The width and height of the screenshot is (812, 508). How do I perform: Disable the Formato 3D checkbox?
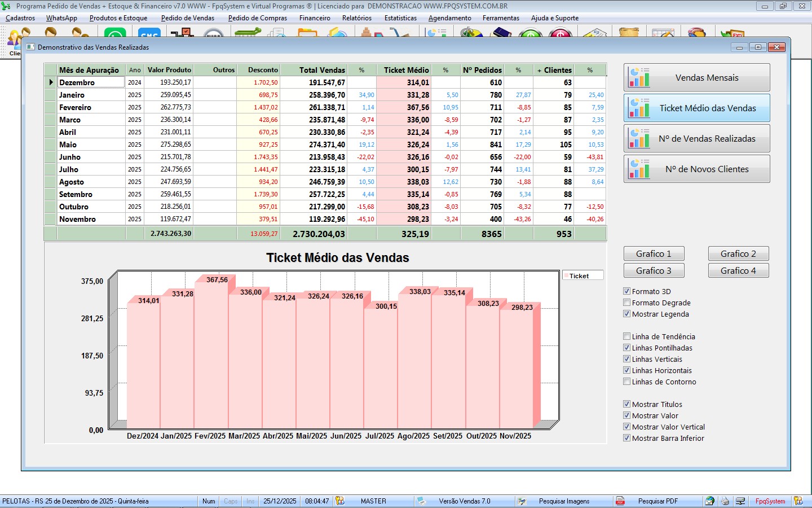pyautogui.click(x=626, y=291)
